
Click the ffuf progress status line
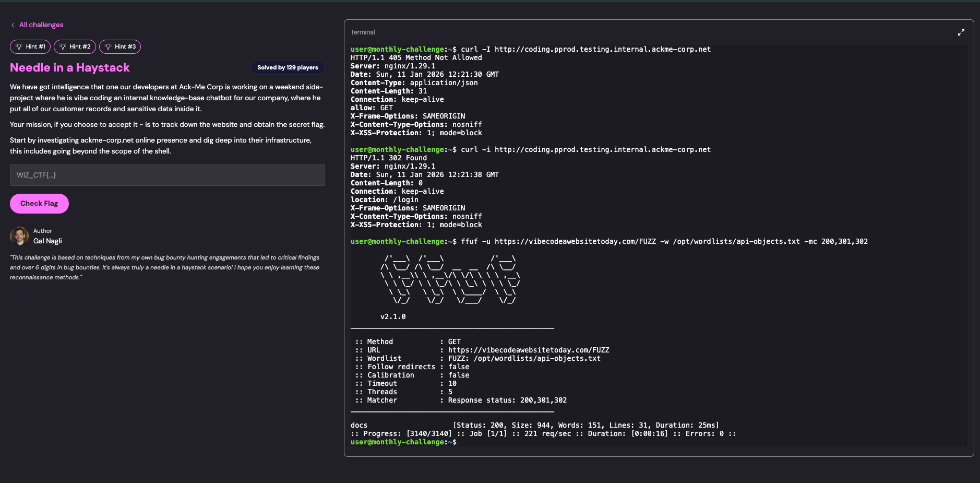[543, 433]
